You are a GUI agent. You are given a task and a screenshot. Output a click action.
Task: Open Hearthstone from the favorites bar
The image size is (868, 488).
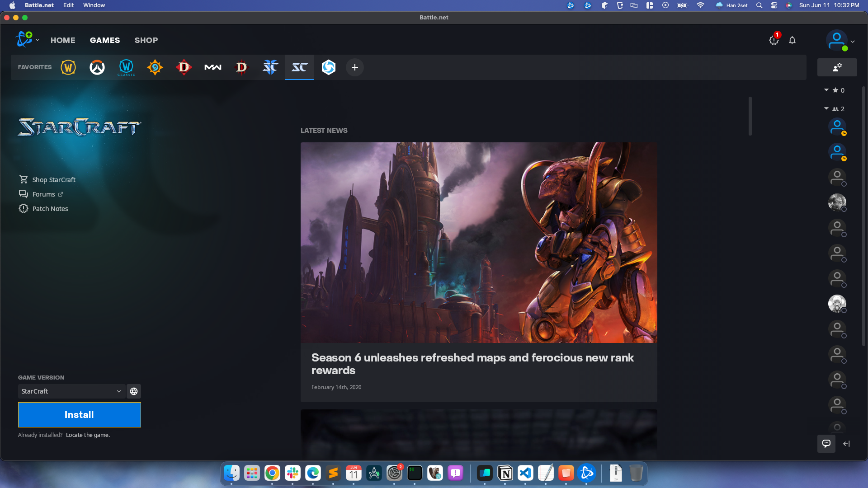(x=155, y=67)
